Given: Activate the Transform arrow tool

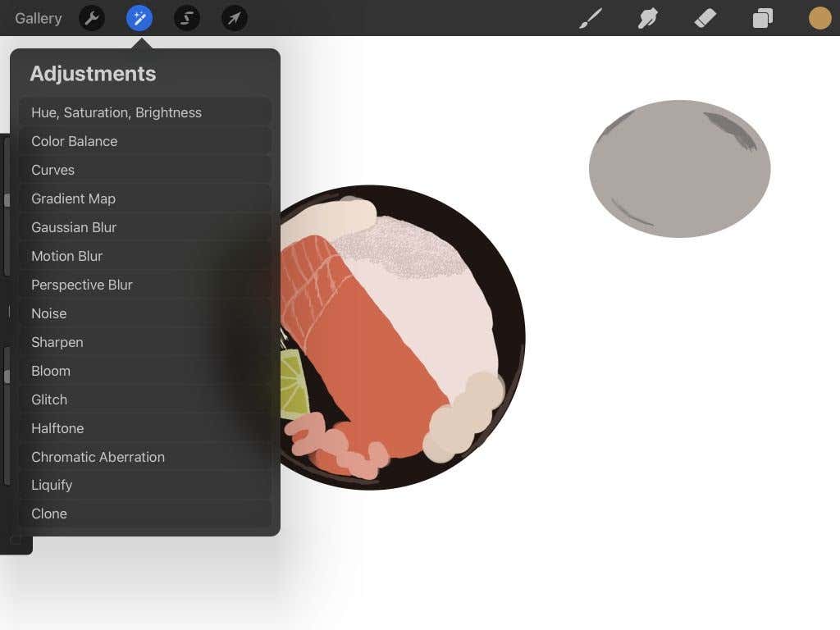Looking at the screenshot, I should pyautogui.click(x=235, y=18).
